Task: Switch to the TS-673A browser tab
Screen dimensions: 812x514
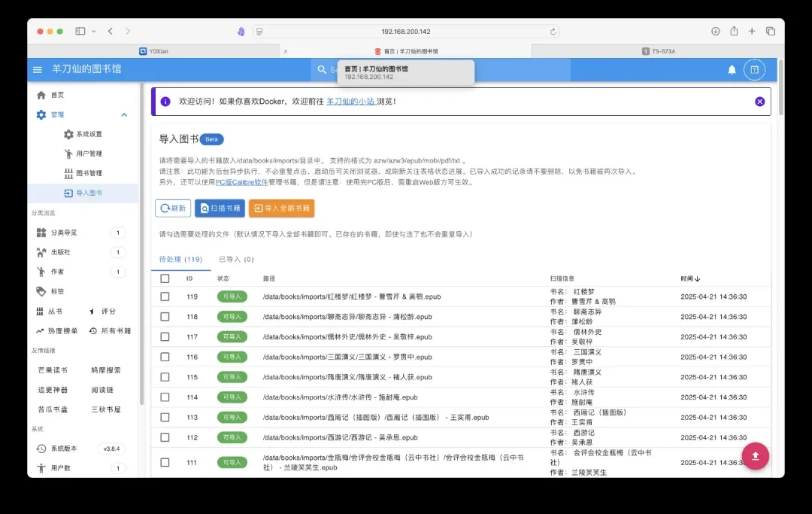Action: [x=658, y=51]
